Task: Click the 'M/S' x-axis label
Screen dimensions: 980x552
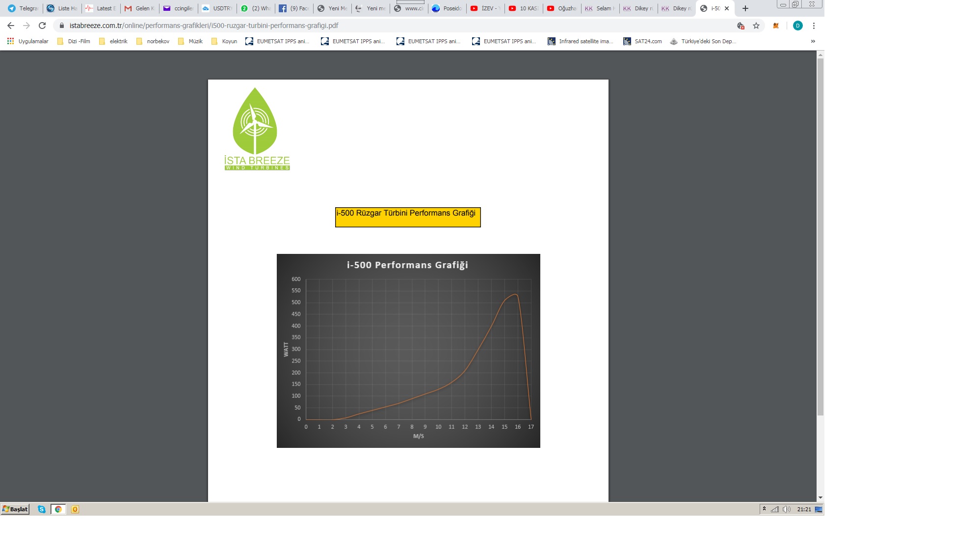Action: 419,436
